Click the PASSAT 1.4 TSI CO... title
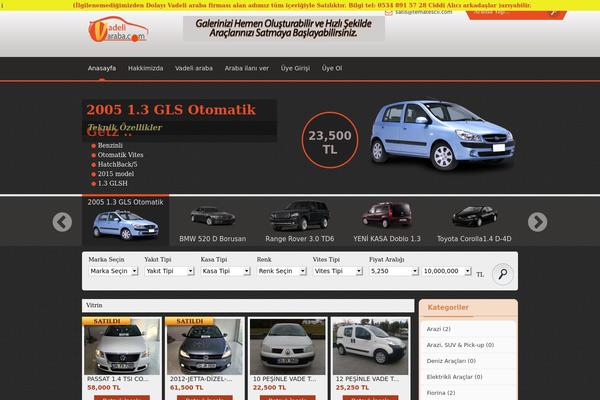600x400 pixels. 118,379
